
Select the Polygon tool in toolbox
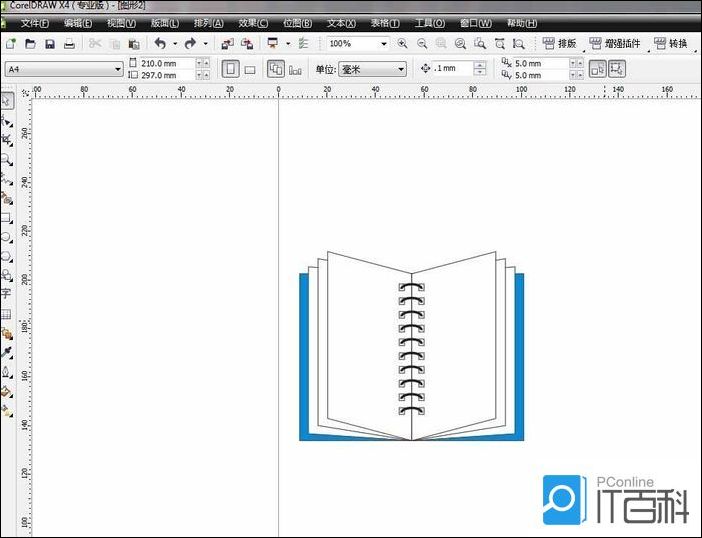pos(6,256)
